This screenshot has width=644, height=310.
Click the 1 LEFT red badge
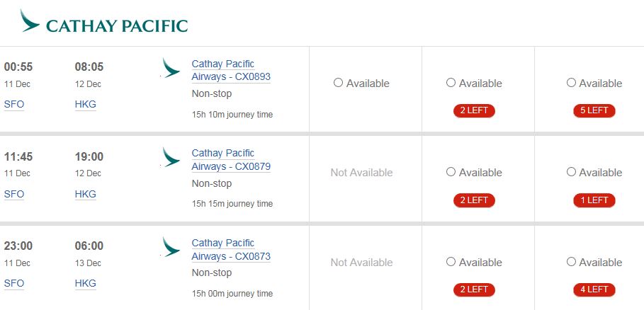click(594, 200)
